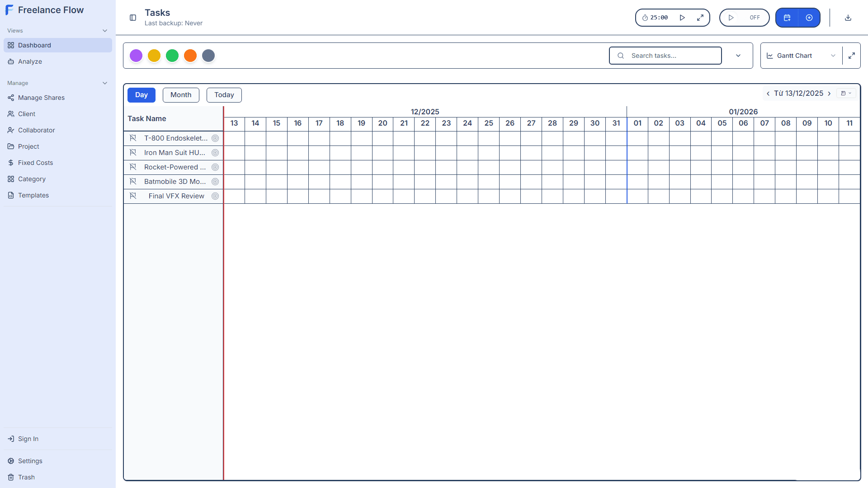Click the 12/2025 month header
This screenshot has height=488, width=868.
[x=425, y=112]
